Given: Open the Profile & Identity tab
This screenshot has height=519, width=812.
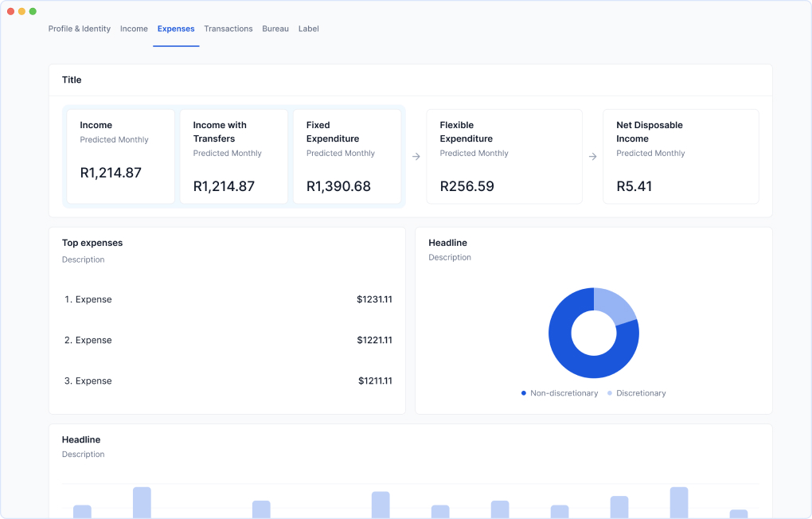Looking at the screenshot, I should point(79,29).
